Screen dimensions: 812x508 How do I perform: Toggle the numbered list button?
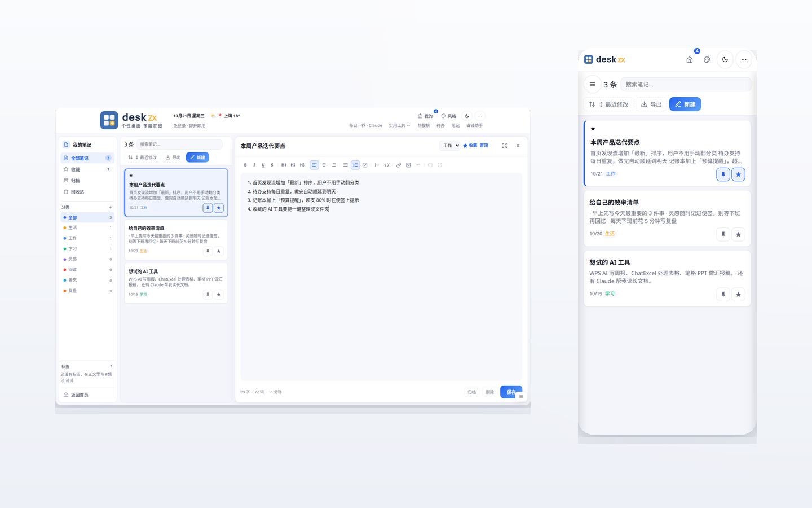click(x=355, y=165)
